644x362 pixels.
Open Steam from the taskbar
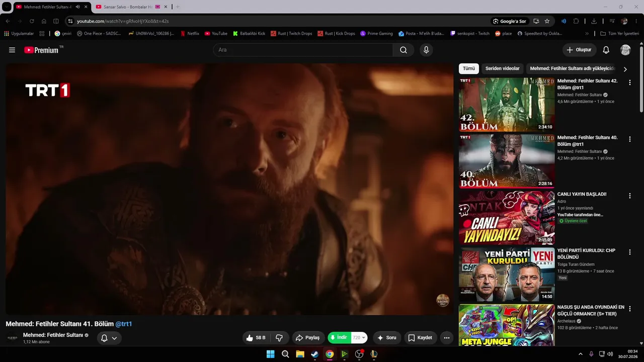point(314,354)
